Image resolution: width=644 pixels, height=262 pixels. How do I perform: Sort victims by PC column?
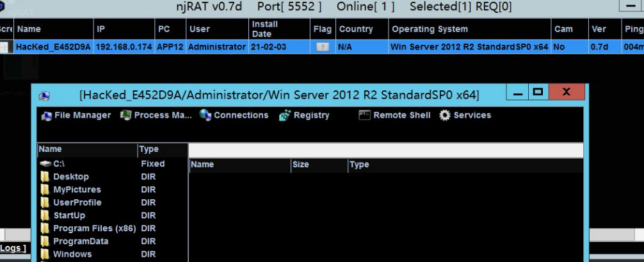point(170,29)
